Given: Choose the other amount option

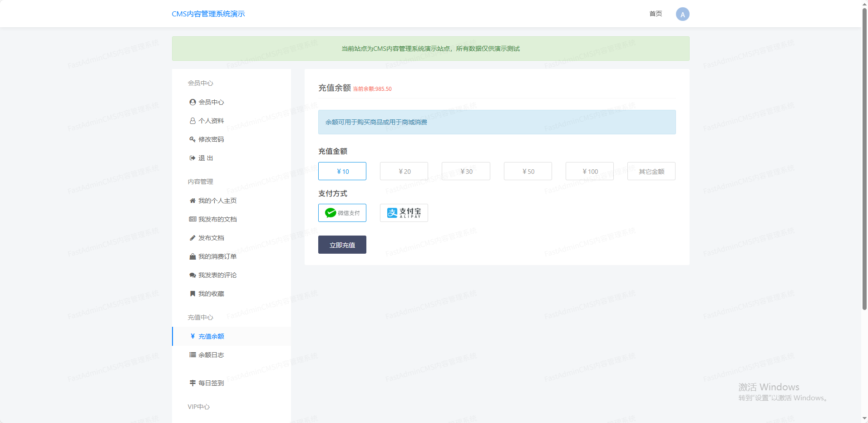Looking at the screenshot, I should 651,171.
